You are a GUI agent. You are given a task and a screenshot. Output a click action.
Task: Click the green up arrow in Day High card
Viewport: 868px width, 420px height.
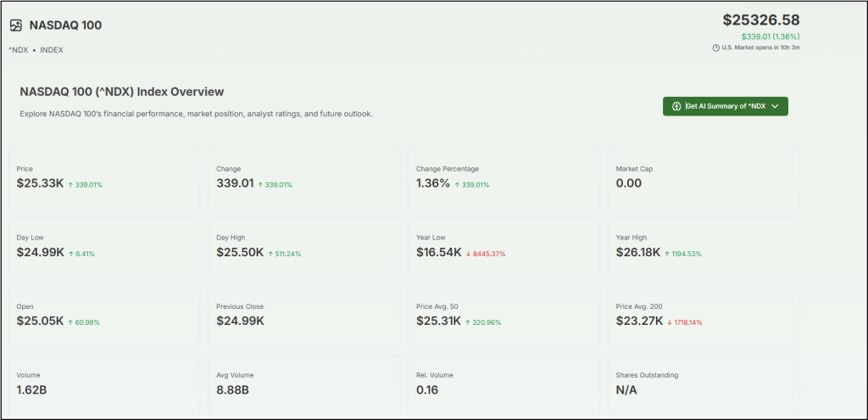(270, 254)
